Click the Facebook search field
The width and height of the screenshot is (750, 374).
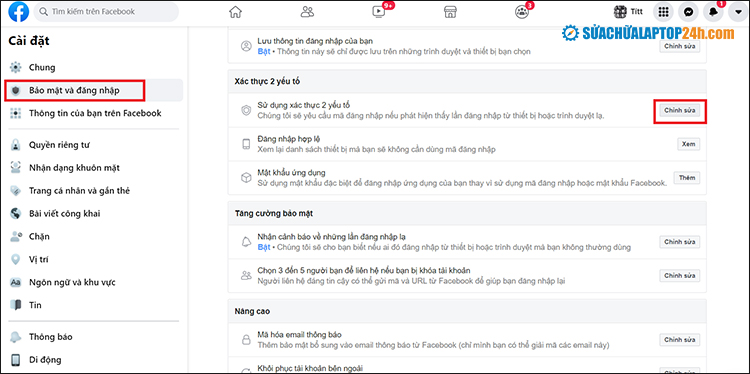[106, 11]
